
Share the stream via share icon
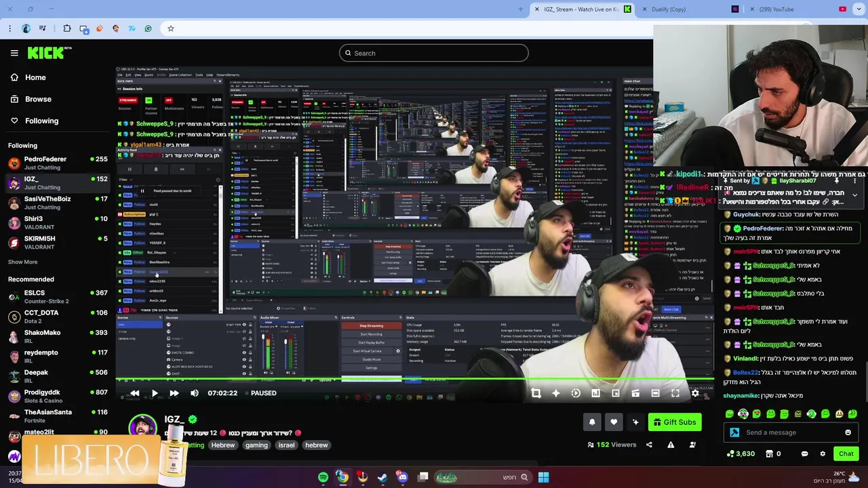[649, 445]
